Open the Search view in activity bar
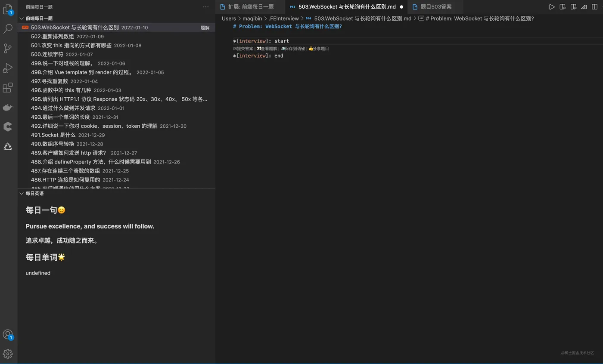Image resolution: width=603 pixels, height=364 pixels. [x=7, y=29]
